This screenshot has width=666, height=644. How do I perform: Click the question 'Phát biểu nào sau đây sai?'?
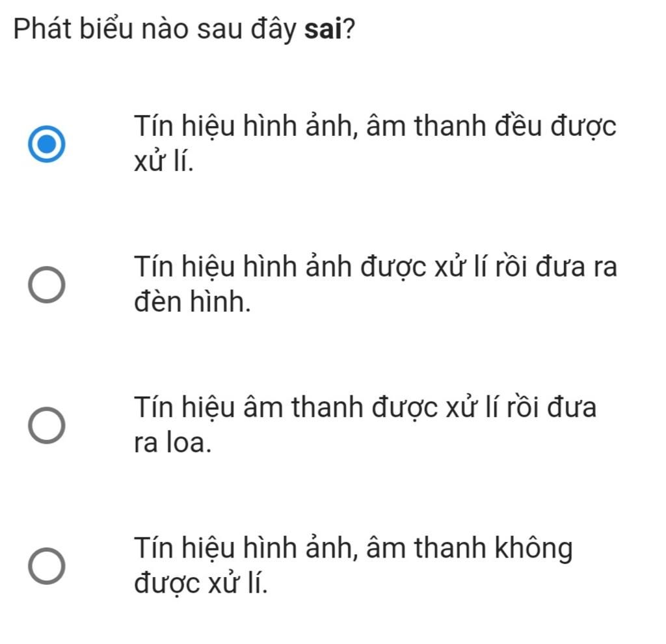click(x=185, y=29)
